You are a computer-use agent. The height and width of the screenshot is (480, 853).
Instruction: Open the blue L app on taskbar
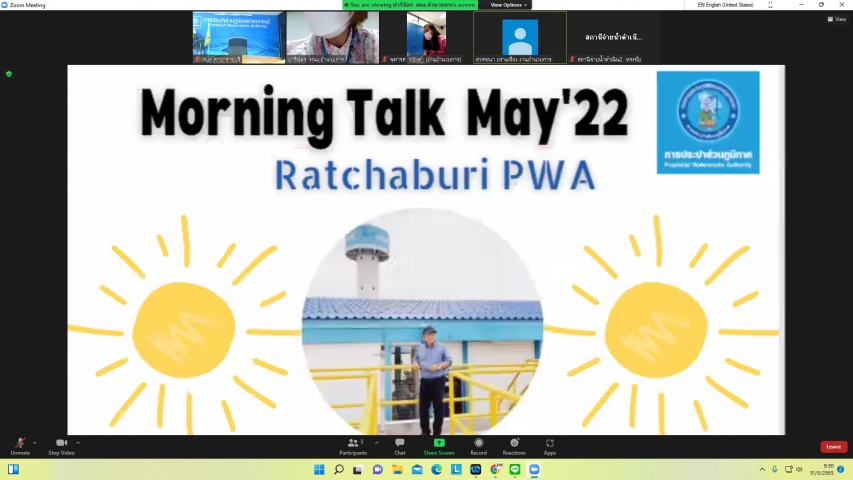[x=456, y=469]
